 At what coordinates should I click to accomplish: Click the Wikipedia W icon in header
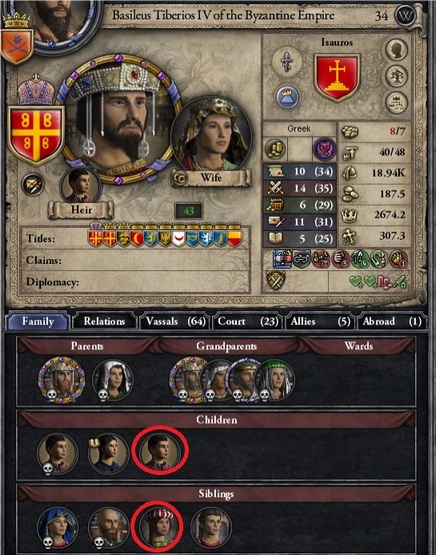tap(405, 16)
